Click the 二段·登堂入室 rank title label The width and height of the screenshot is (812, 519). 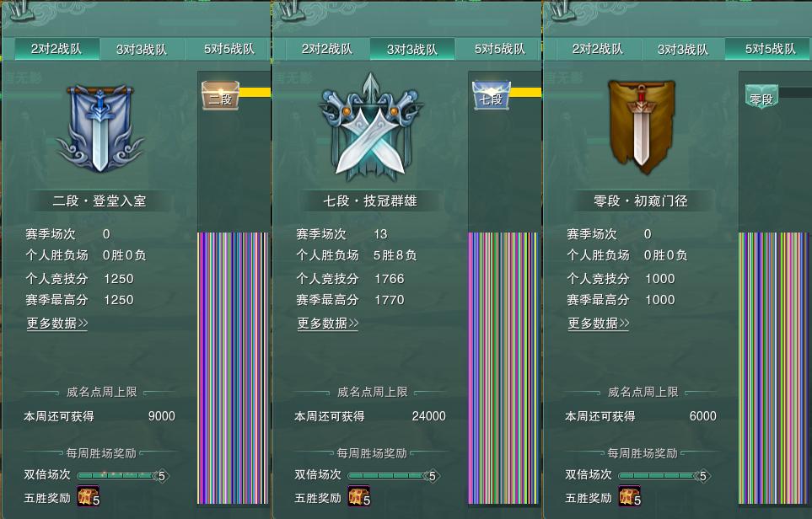(x=99, y=201)
